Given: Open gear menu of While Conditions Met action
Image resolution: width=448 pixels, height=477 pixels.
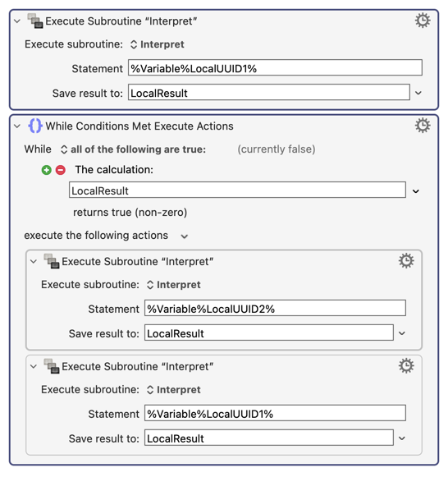Looking at the screenshot, I should pos(423,126).
